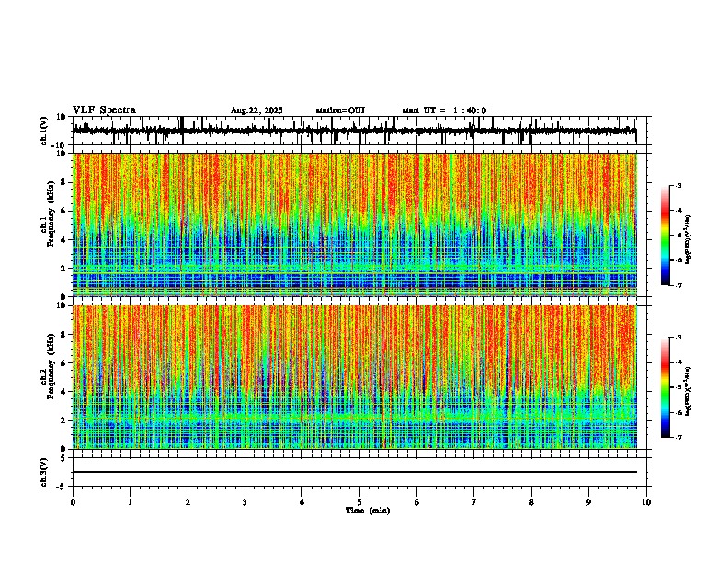Click the flat ch.3 voltage trace line
This screenshot has width=728, height=563.
click(355, 472)
